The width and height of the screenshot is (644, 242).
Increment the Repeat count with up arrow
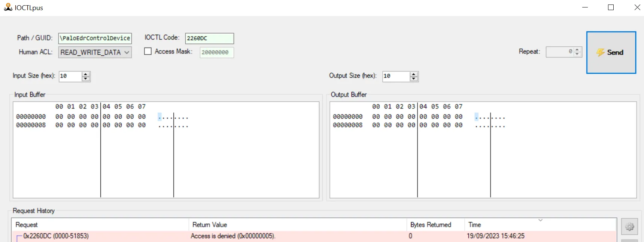577,49
